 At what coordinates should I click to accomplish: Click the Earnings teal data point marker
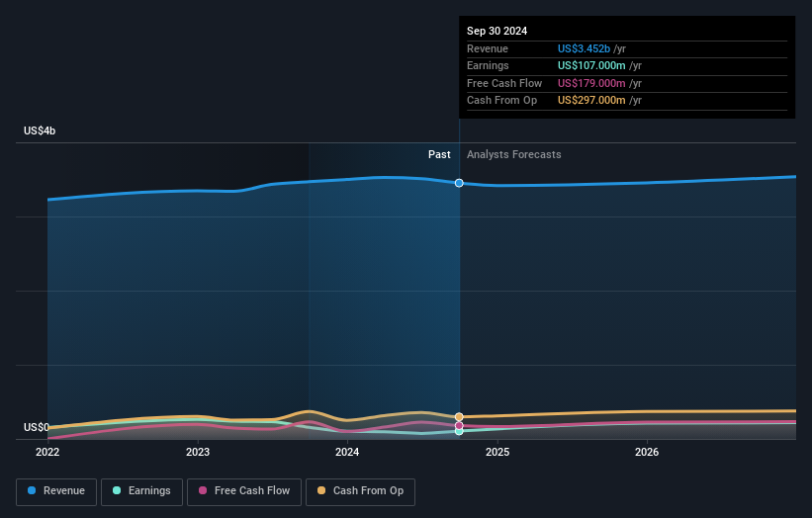[459, 431]
